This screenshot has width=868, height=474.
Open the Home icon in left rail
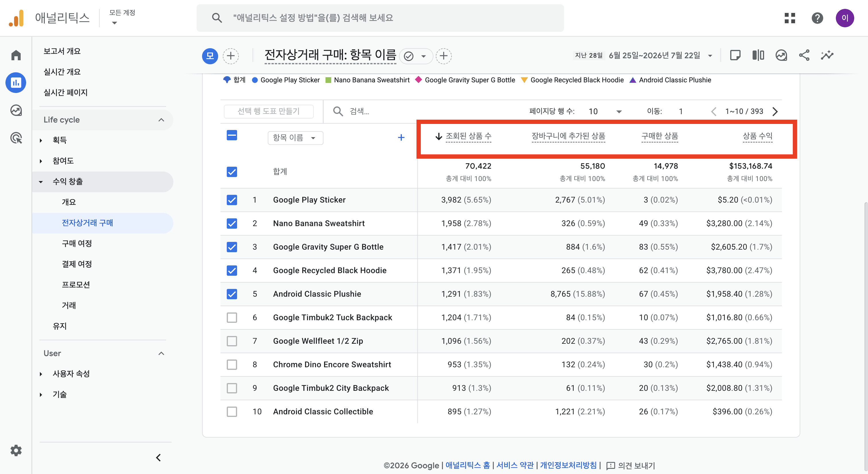[x=16, y=55]
